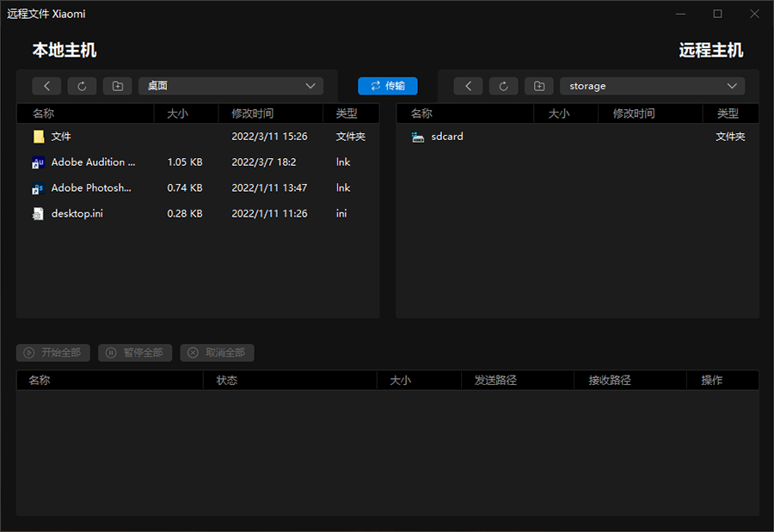Open the 桌面 path dropdown

(231, 86)
